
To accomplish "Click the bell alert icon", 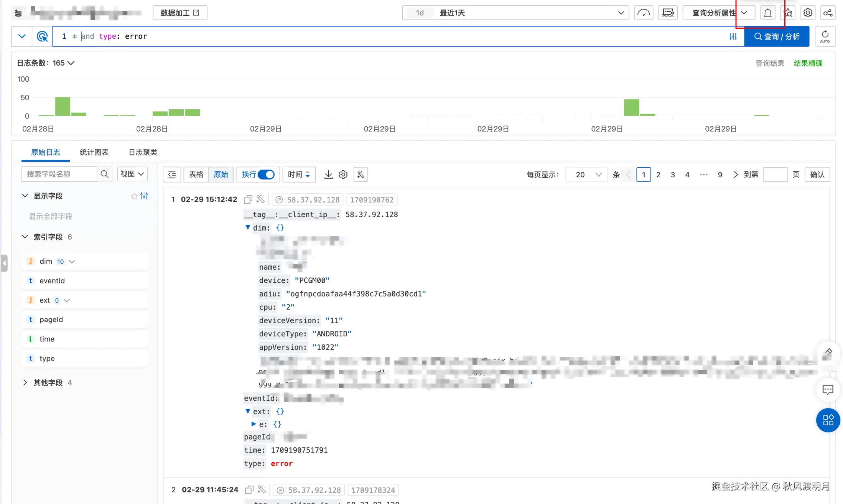I will [767, 13].
